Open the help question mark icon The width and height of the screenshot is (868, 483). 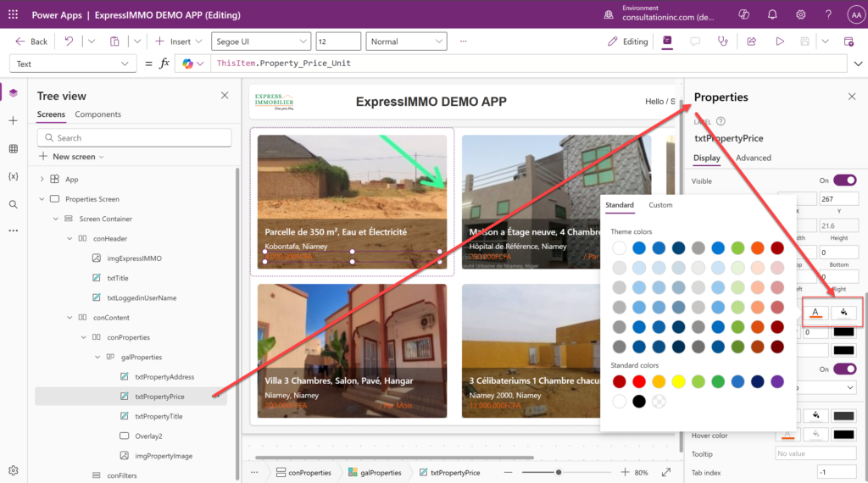tap(828, 15)
